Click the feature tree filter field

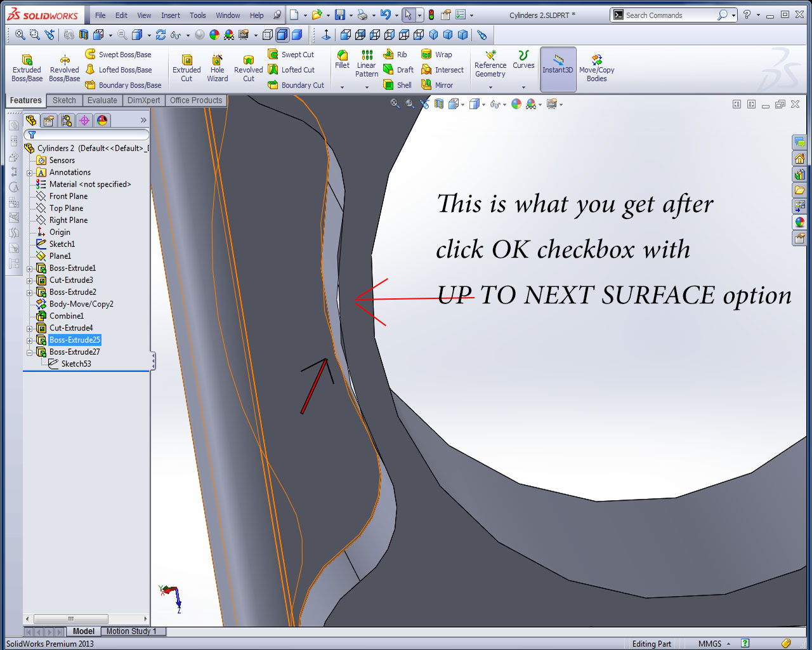pyautogui.click(x=86, y=135)
